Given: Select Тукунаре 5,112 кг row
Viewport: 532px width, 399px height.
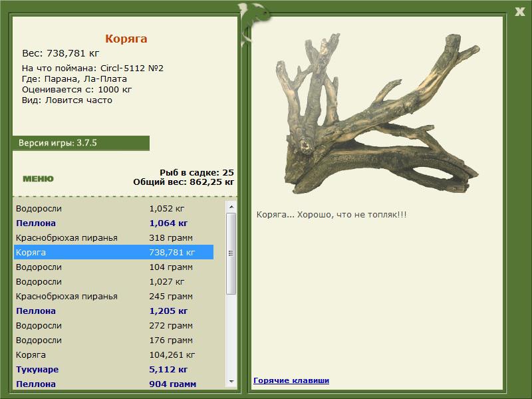Looking at the screenshot, I should pos(114,369).
